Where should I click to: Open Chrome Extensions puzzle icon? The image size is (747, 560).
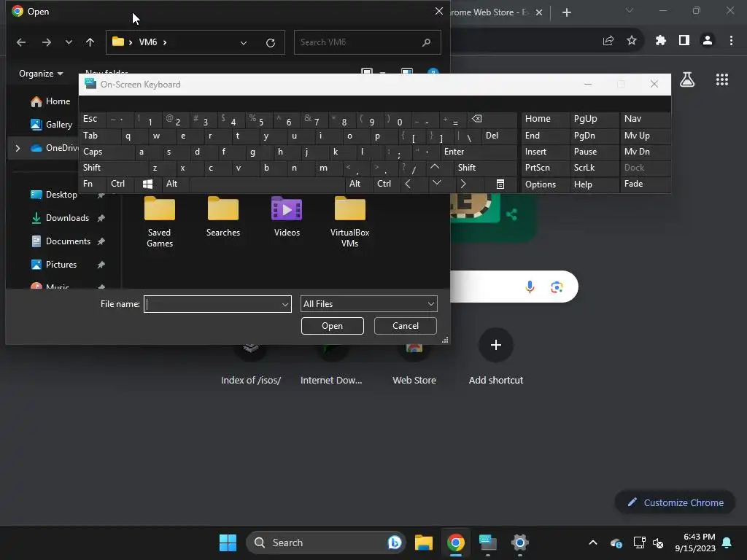point(660,41)
